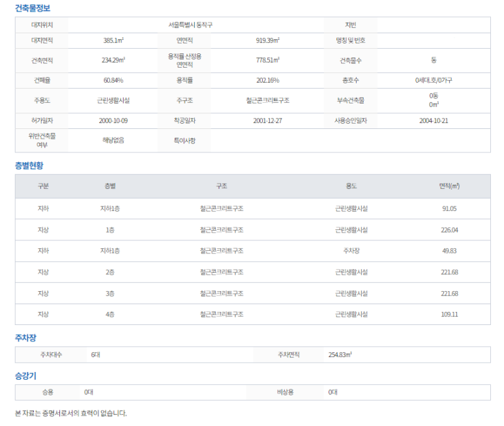Select the 4층 floor area 109.11
The width and height of the screenshot is (504, 426).
pos(449,314)
